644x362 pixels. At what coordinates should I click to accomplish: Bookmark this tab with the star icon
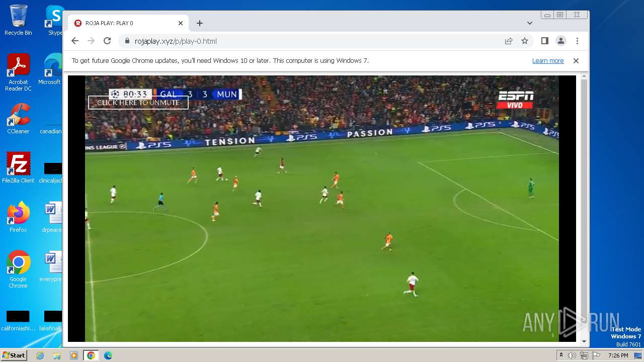(x=525, y=41)
